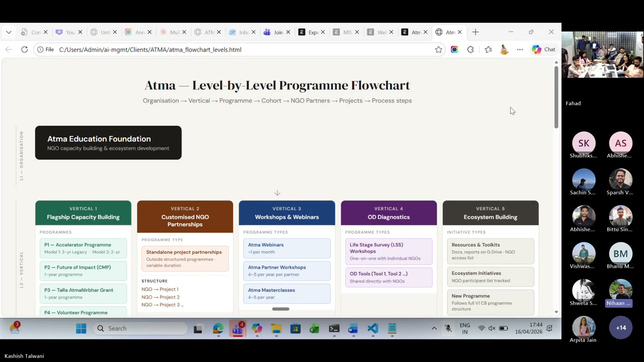Open the ENG IN language selector
644x362 pixels.
pyautogui.click(x=464, y=328)
